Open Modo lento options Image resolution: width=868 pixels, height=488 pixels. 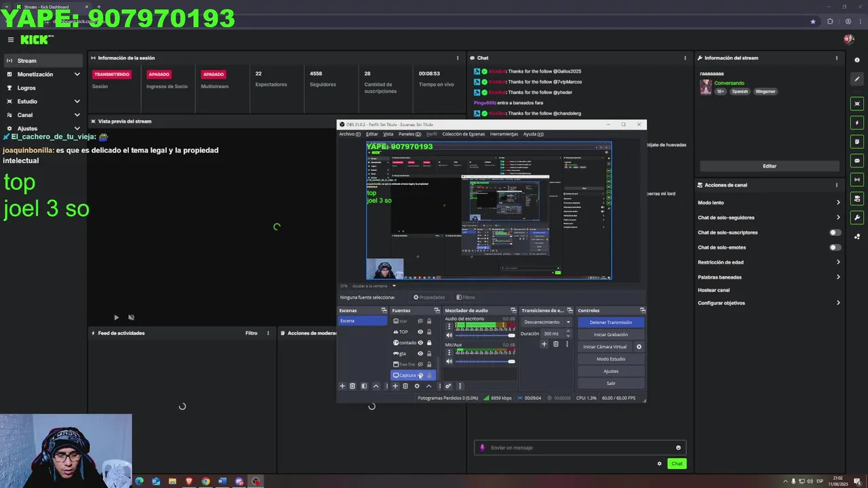(x=769, y=203)
